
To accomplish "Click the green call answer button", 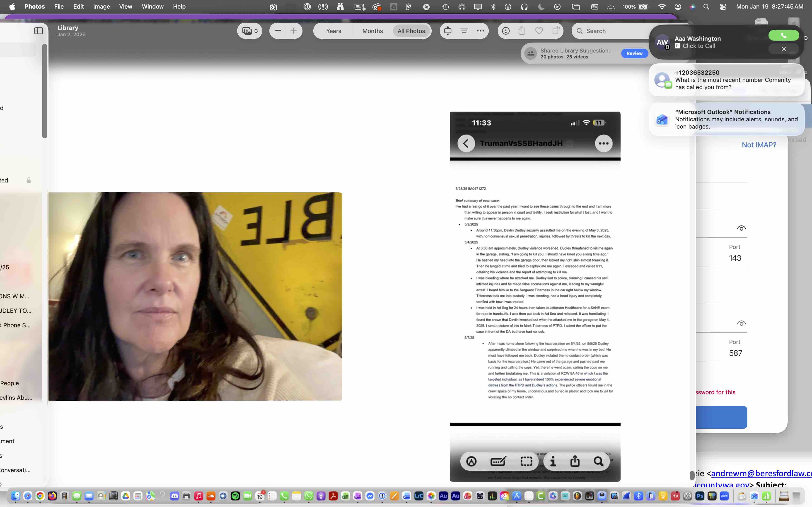I will 783,35.
